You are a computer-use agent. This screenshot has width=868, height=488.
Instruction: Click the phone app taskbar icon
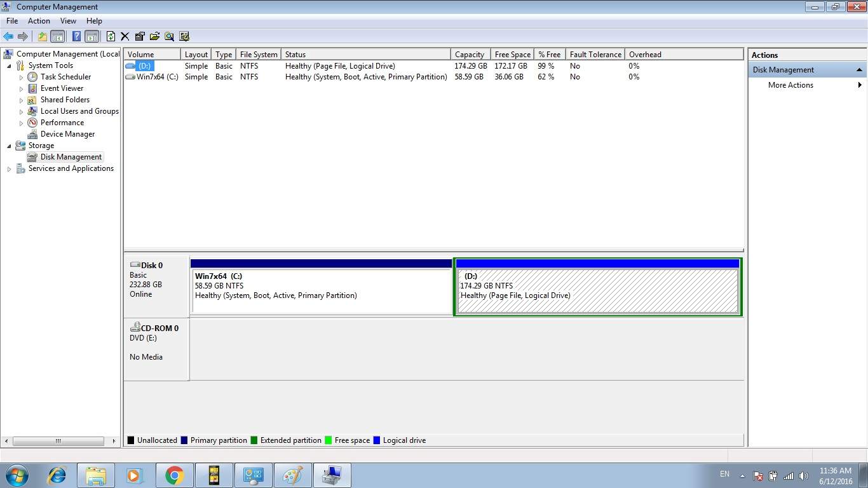[x=214, y=475]
